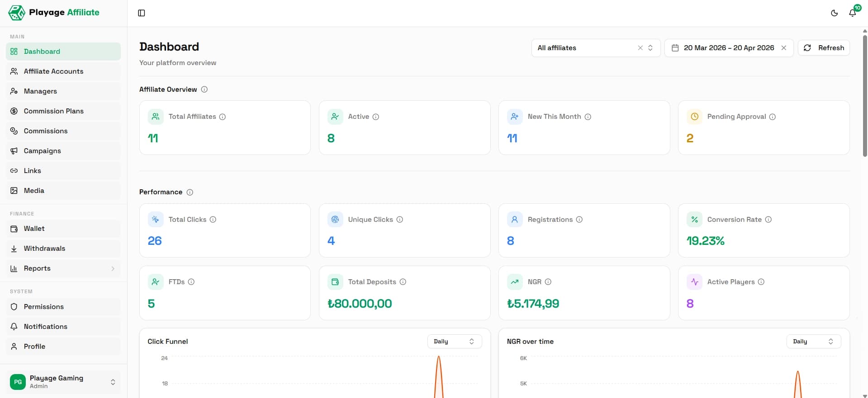Open the Playage Gaming account switcher
868x398 pixels.
(x=63, y=382)
